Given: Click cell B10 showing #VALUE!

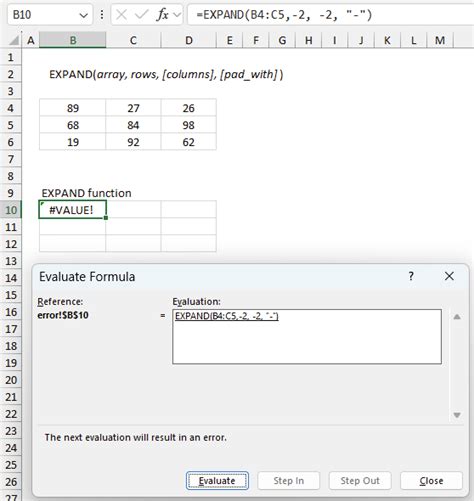Looking at the screenshot, I should [72, 210].
